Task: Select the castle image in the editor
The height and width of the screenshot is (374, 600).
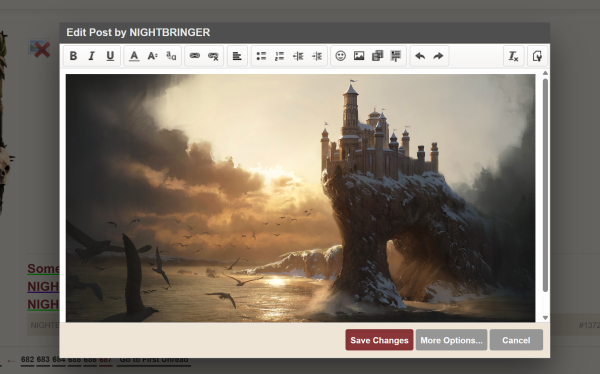Action: [300, 198]
